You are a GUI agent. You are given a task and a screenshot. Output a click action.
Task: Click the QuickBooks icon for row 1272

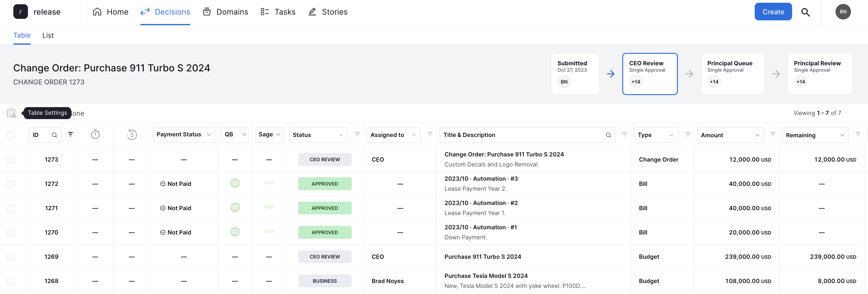click(x=235, y=183)
